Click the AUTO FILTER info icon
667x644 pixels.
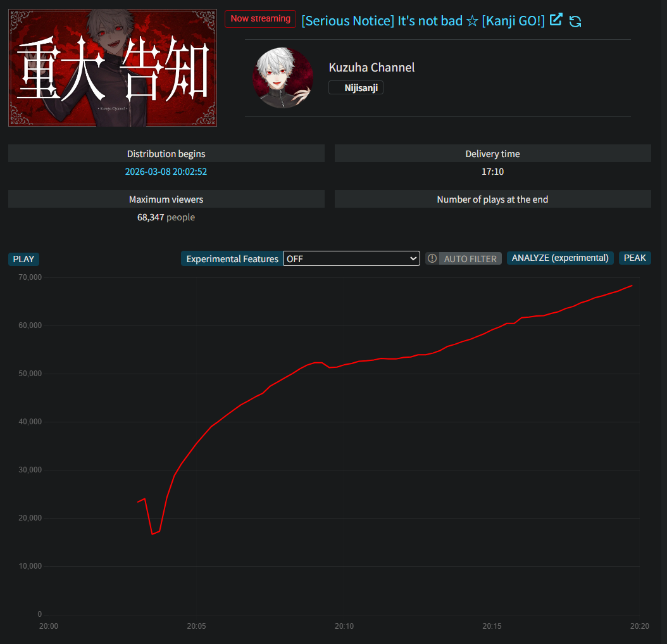coord(432,258)
